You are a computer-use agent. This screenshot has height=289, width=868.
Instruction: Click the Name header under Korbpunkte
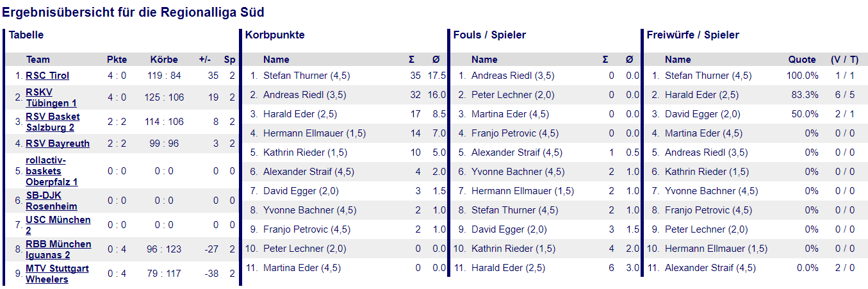pos(276,60)
